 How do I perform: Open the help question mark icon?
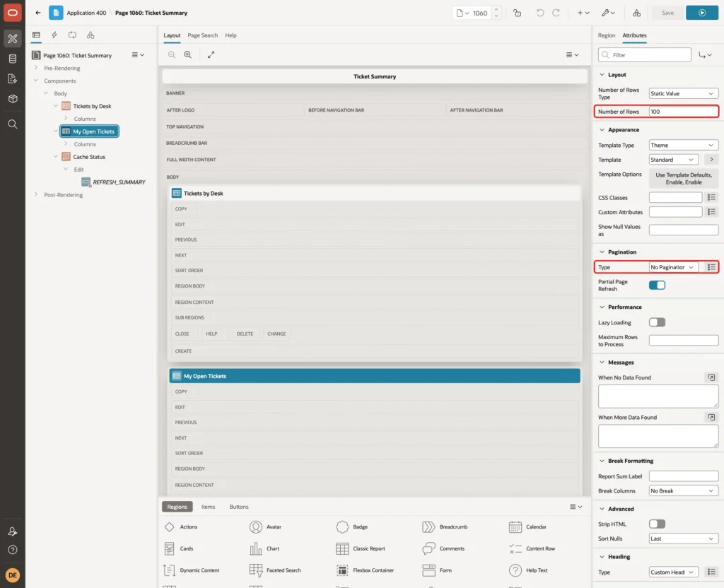pyautogui.click(x=13, y=550)
